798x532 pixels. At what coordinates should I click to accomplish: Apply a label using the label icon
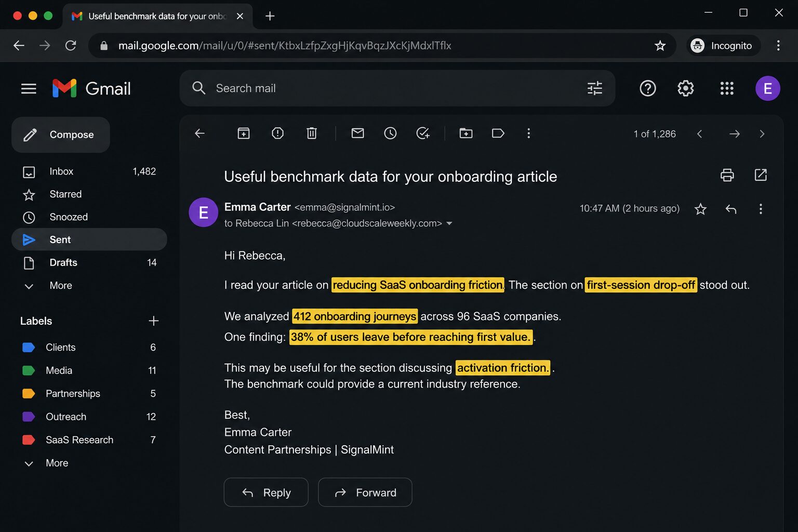[x=498, y=134]
